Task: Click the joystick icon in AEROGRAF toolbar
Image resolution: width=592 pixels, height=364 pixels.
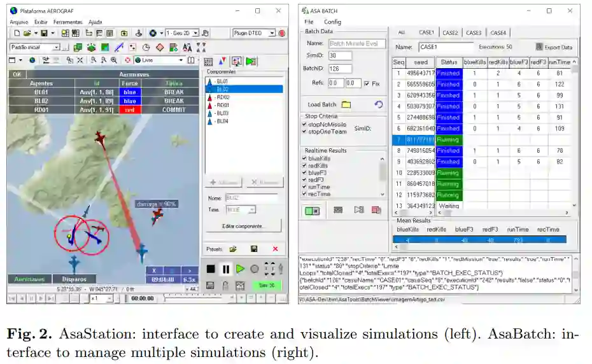Action: [139, 33]
